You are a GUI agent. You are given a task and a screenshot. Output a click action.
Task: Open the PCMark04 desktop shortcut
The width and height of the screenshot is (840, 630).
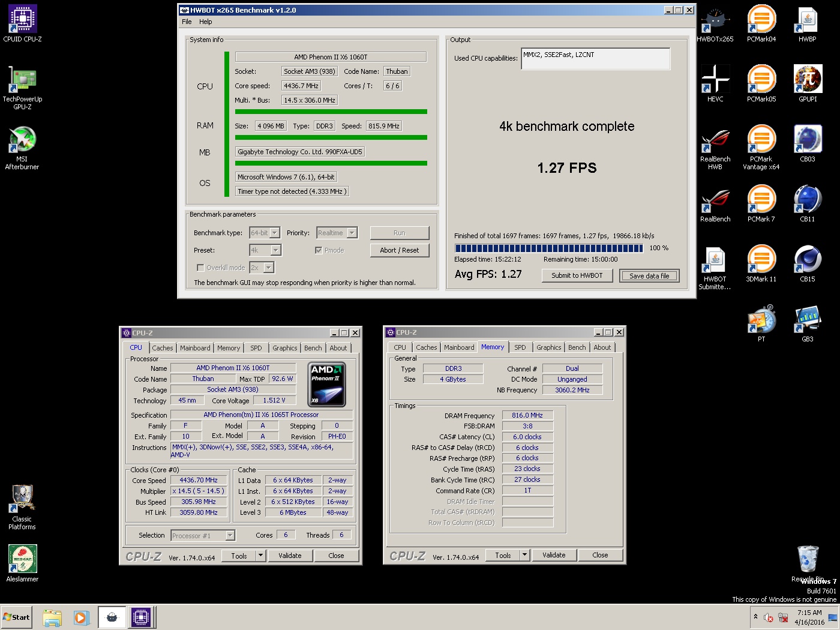pos(761,23)
